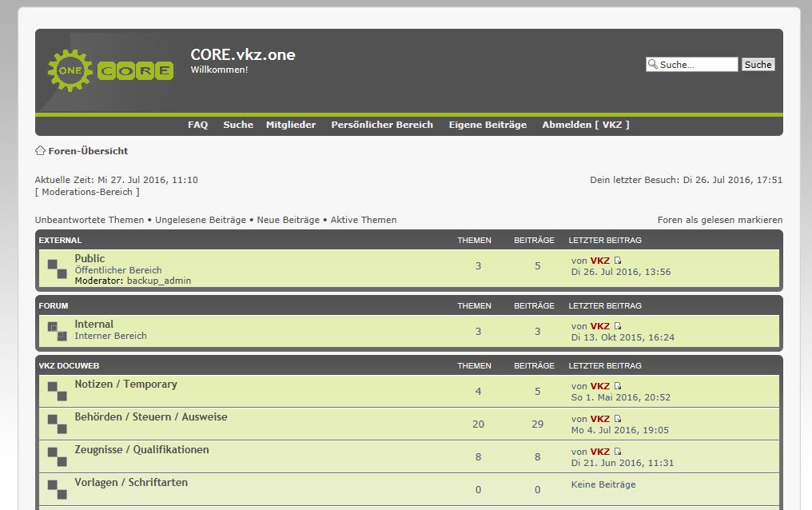
Task: Click forum icon for Behörden / Steuern / Ausweise
Action: pyautogui.click(x=57, y=424)
